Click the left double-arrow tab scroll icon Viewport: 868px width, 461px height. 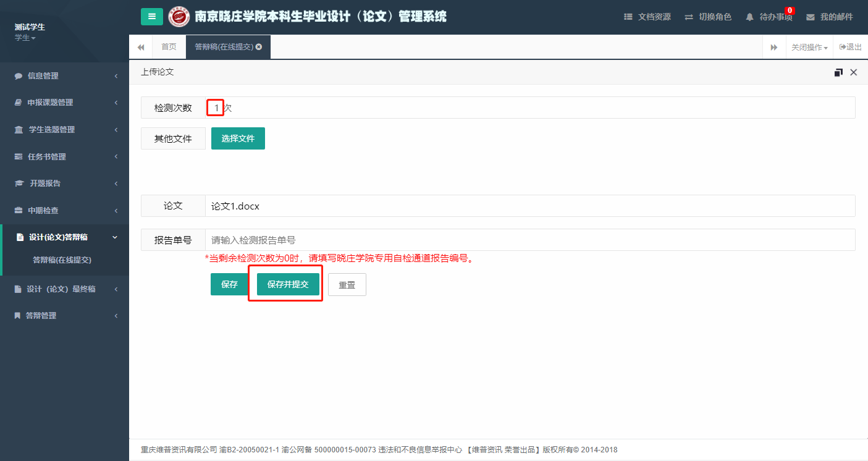point(141,47)
